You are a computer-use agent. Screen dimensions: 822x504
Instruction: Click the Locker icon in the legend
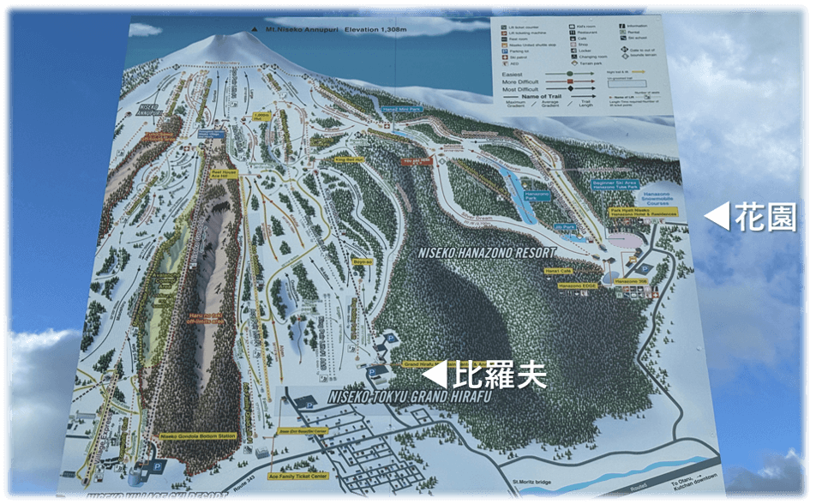(573, 50)
